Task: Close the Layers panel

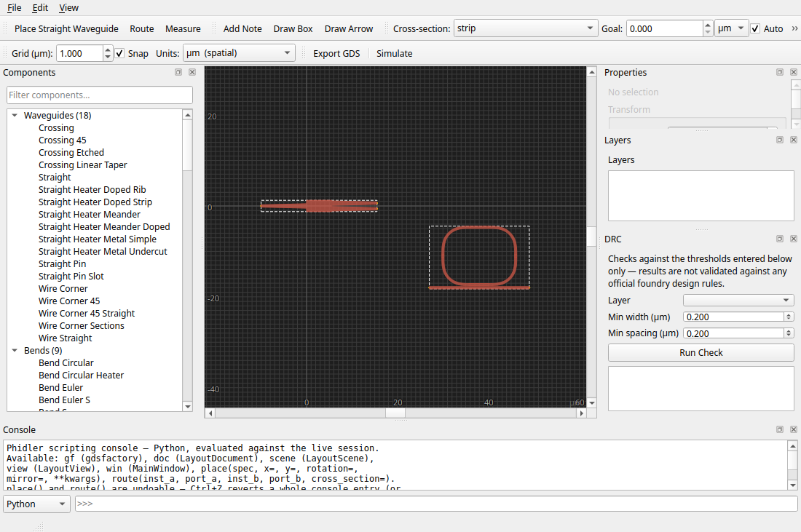Action: 793,140
